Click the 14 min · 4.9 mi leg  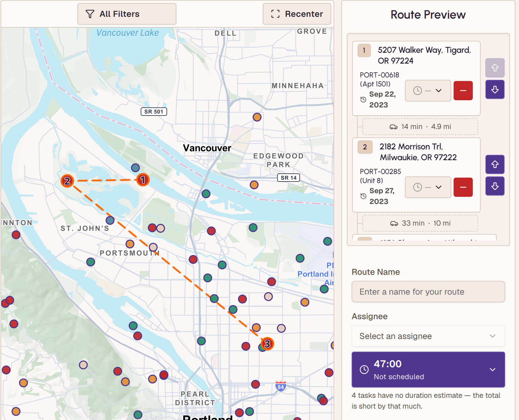420,127
